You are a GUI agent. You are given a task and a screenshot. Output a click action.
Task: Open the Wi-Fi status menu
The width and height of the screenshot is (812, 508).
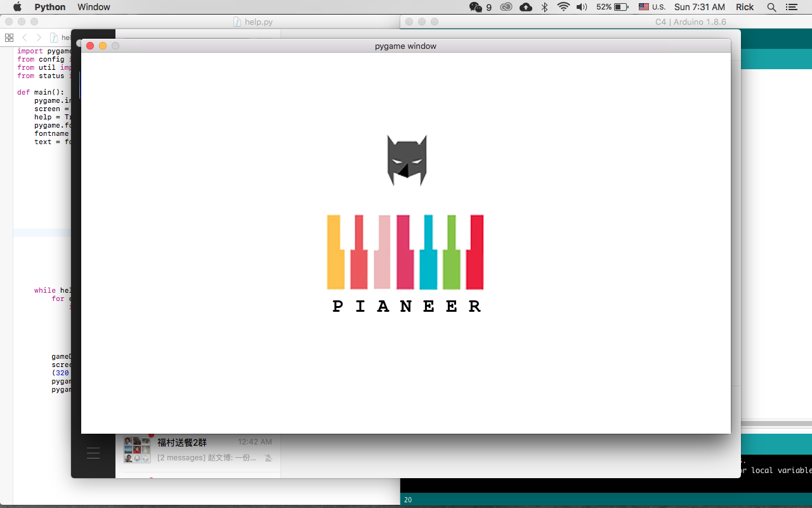pyautogui.click(x=563, y=7)
